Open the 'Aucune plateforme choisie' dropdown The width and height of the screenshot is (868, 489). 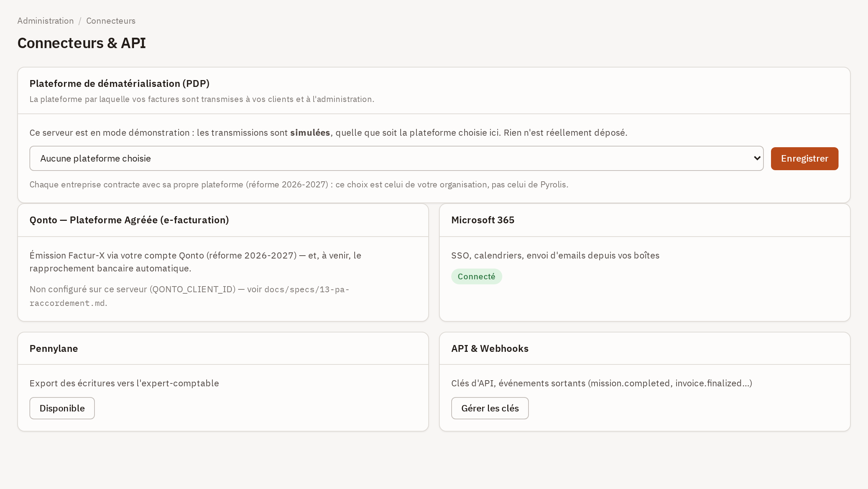click(x=396, y=158)
